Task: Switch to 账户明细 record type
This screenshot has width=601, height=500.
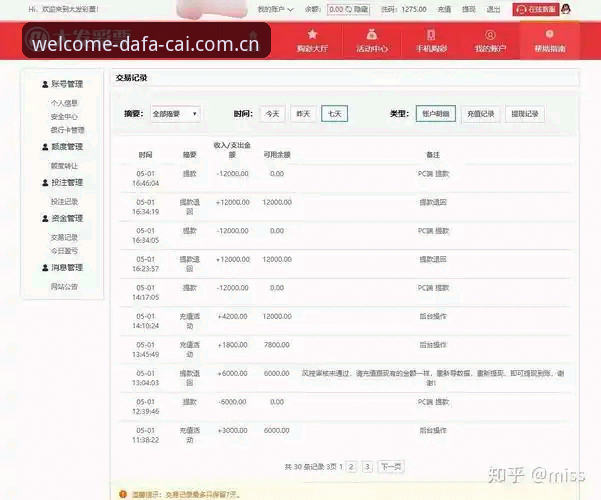Action: pyautogui.click(x=436, y=113)
